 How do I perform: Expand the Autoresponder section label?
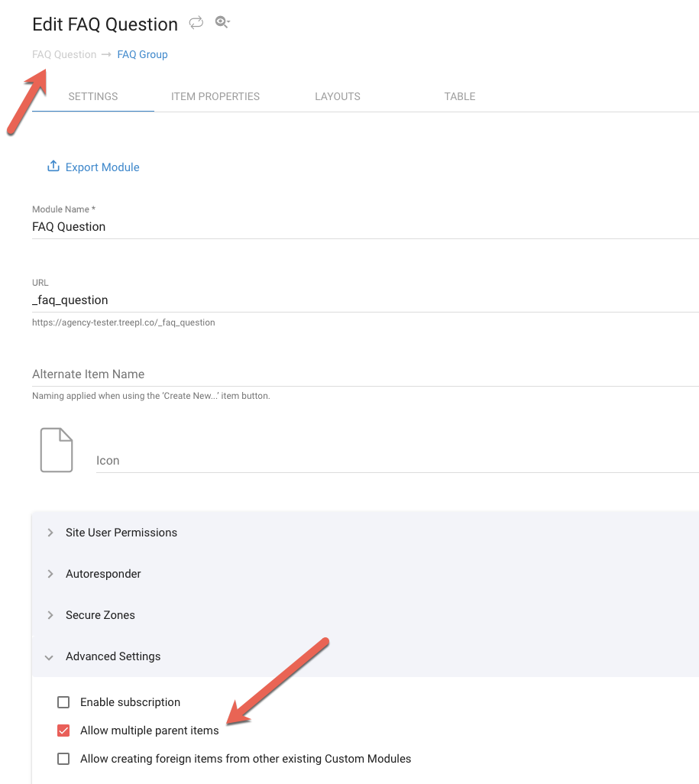103,574
